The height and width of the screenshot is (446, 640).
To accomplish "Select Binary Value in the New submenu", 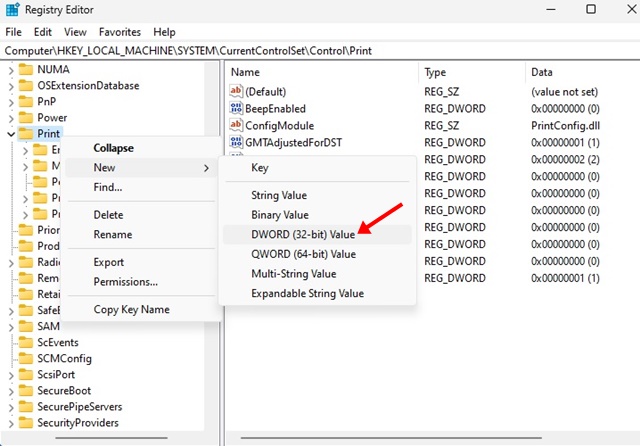I will [317, 215].
